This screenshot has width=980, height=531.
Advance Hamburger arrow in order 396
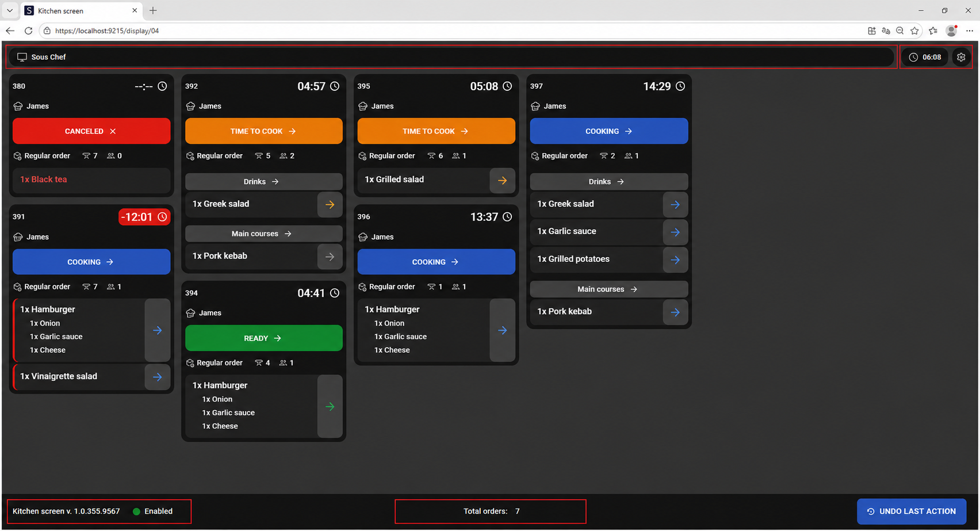(x=502, y=330)
